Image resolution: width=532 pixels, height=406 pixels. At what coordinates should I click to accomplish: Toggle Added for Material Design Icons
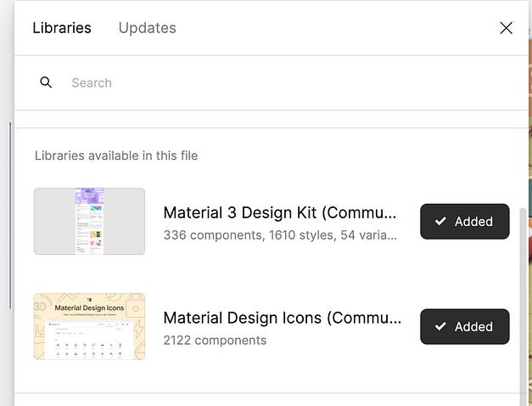pos(464,326)
